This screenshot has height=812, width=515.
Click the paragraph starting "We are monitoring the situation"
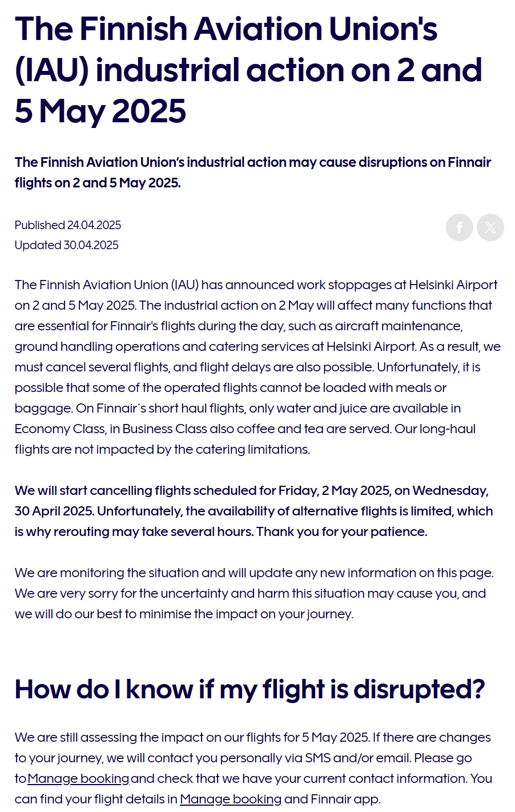(254, 593)
